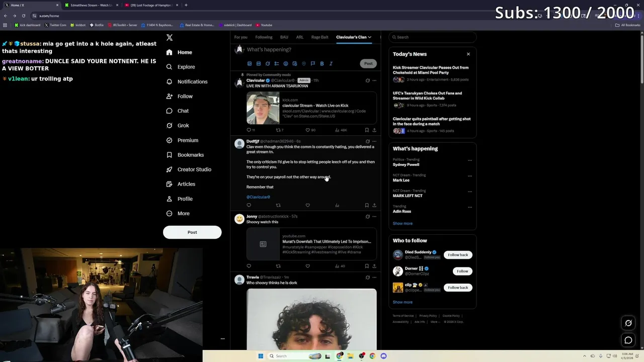
Task: Open Windows Start menu
Action: coord(261,356)
